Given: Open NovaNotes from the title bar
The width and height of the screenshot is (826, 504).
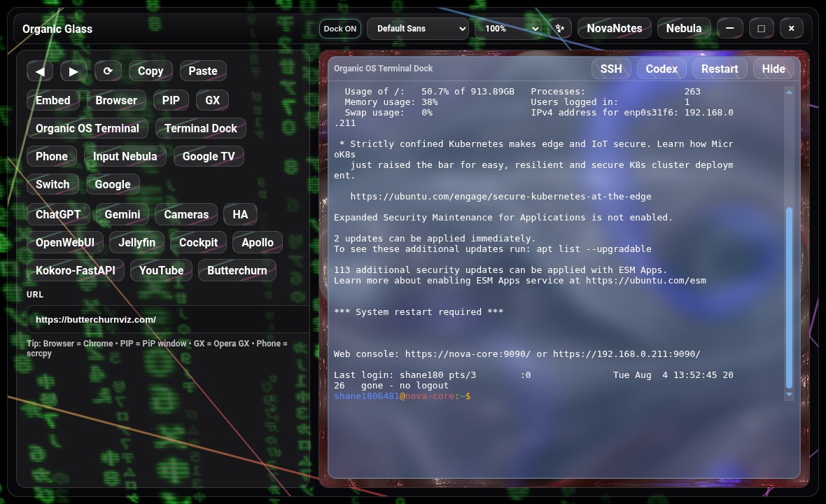Looking at the screenshot, I should click(614, 29).
